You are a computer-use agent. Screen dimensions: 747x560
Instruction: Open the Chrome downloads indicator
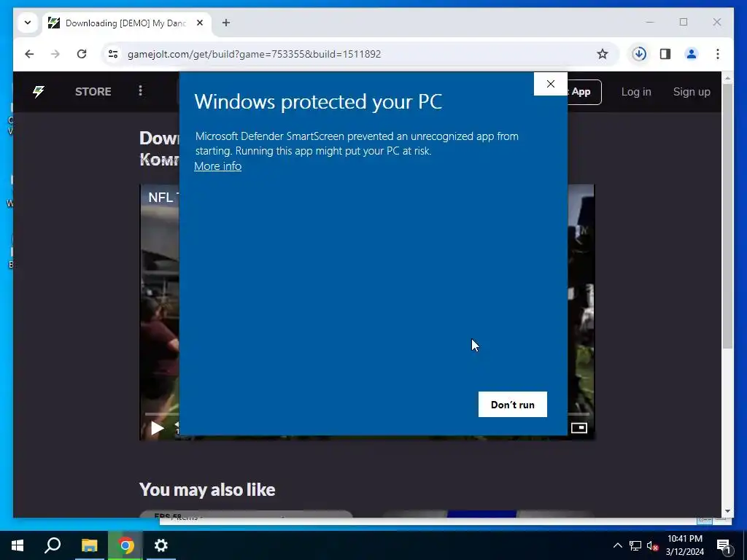[x=639, y=54]
